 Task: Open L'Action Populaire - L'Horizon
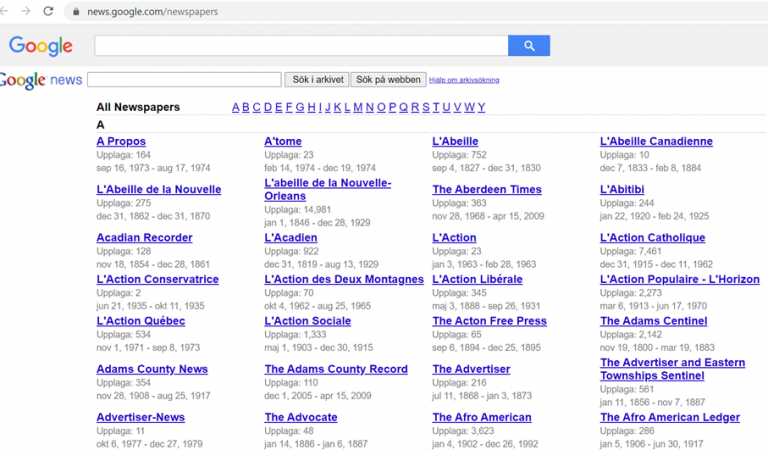680,279
